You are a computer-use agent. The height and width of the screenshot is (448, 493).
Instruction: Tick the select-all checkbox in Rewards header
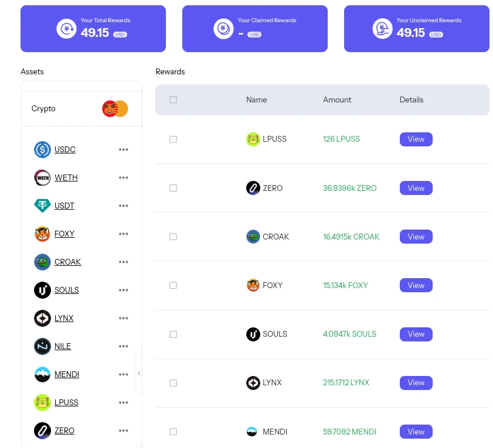[x=174, y=100]
